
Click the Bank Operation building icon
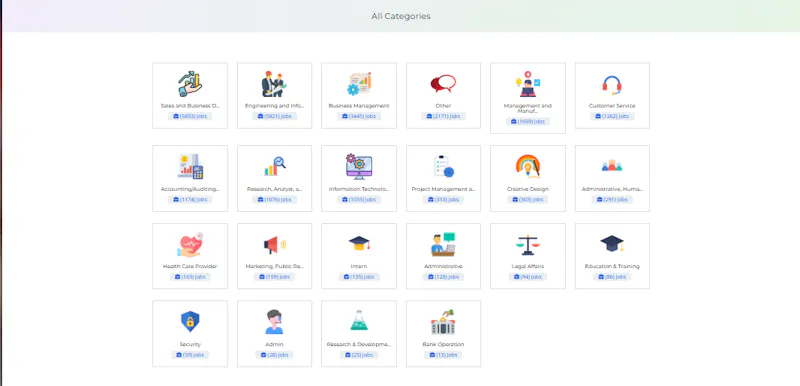point(443,322)
